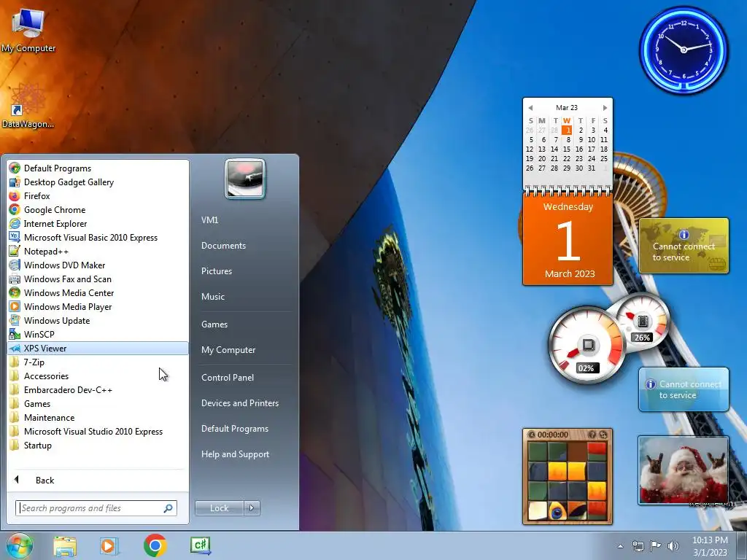Launch Google Chrome from the Start menu list
This screenshot has width=747, height=560.
coord(98,209)
